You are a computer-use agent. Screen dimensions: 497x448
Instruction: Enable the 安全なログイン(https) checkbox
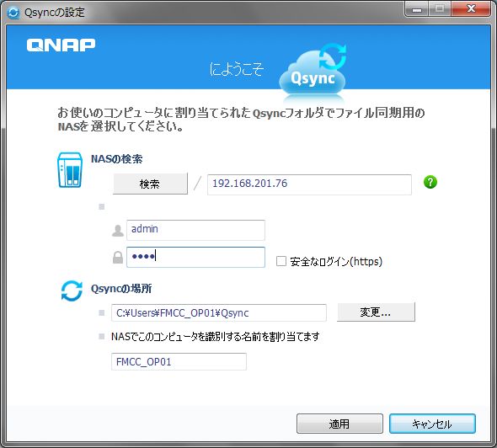(281, 261)
